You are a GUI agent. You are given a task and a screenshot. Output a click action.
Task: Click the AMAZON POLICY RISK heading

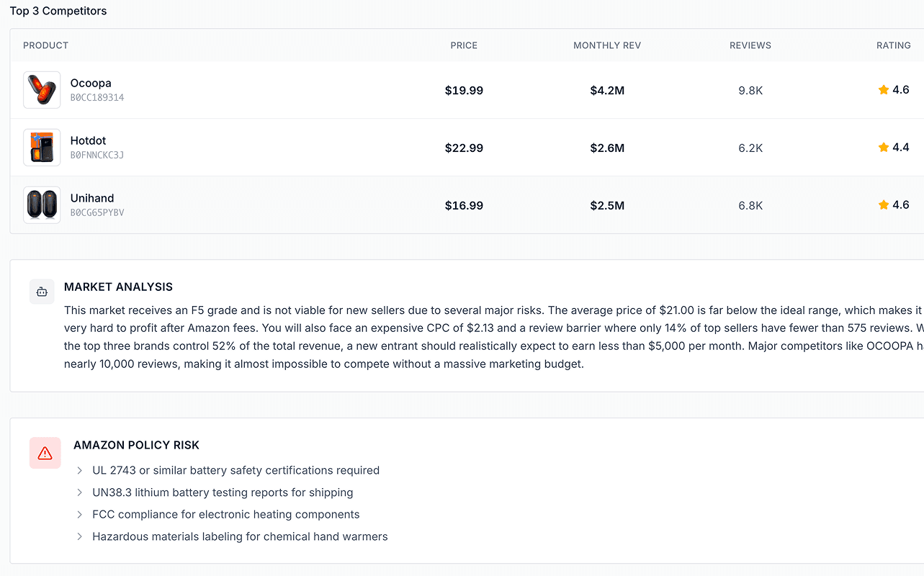point(136,445)
